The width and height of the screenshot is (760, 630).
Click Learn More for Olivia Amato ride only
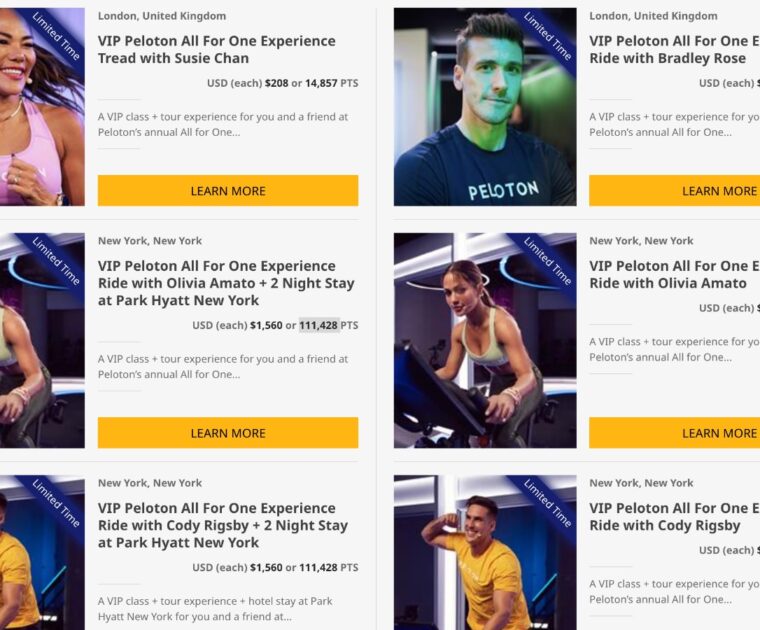[674, 433]
